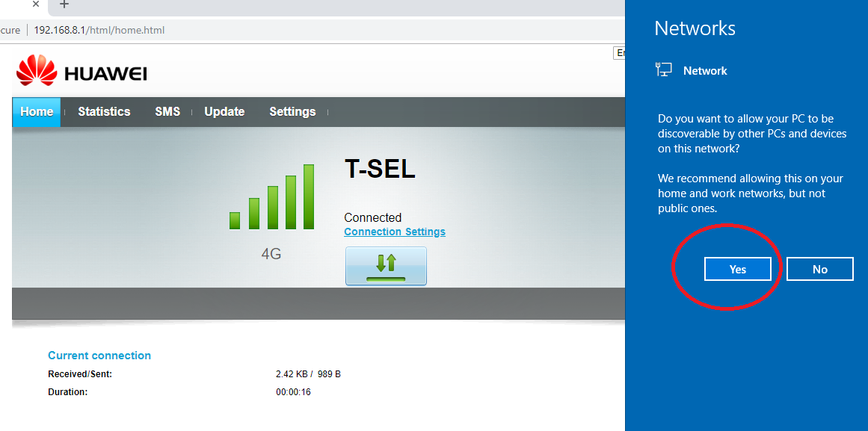
Task: Click the Huawei logo
Action: point(81,71)
